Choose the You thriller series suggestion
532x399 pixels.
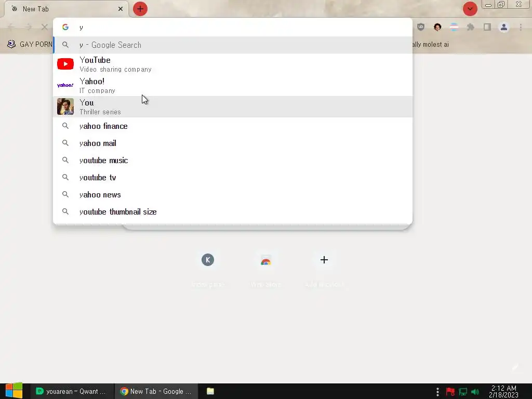tap(233, 107)
